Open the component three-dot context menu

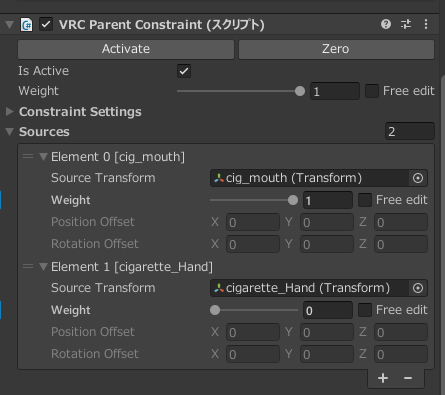pyautogui.click(x=426, y=24)
